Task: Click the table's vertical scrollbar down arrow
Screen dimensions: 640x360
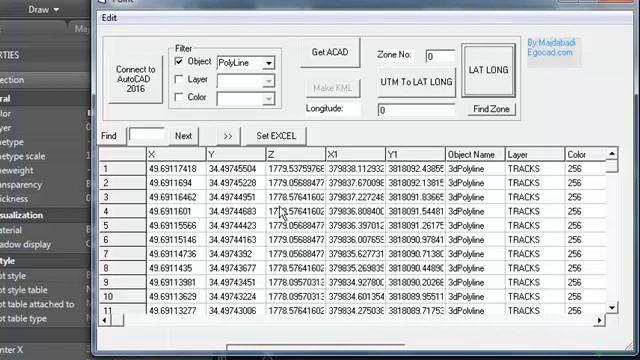Action: point(612,307)
